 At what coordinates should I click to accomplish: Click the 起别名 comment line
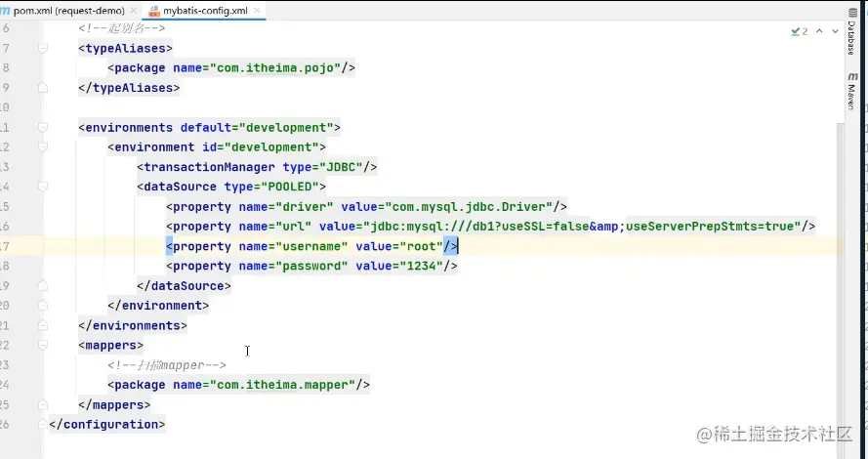pos(122,28)
